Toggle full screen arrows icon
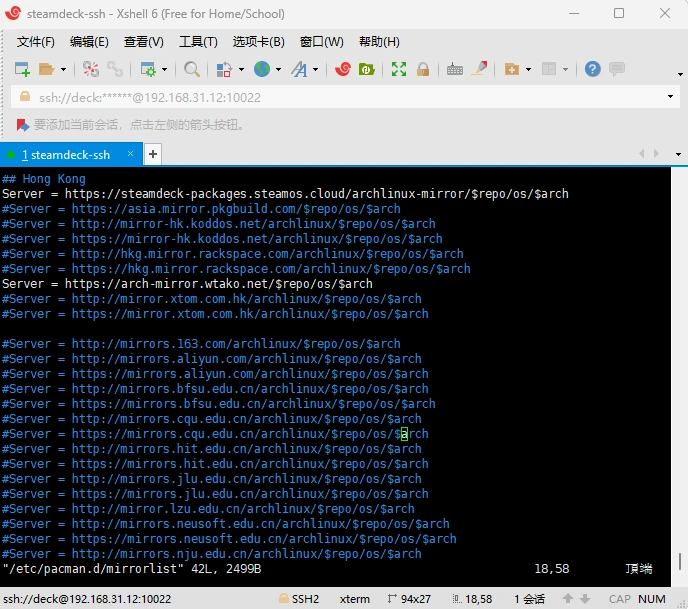Image resolution: width=688 pixels, height=609 pixels. click(399, 69)
